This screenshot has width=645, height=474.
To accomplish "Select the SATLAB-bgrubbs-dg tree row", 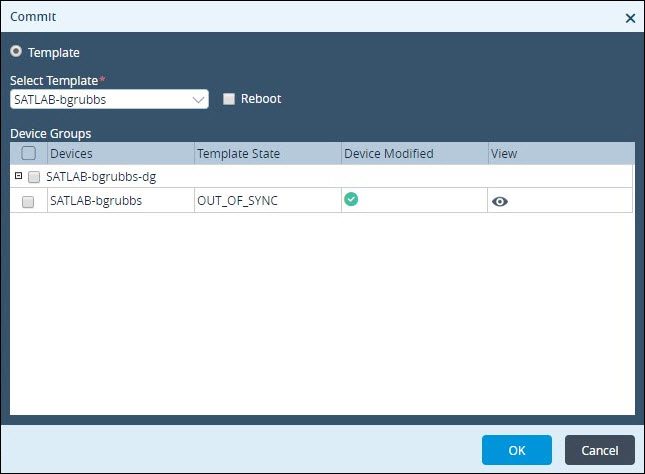I will tap(321, 177).
